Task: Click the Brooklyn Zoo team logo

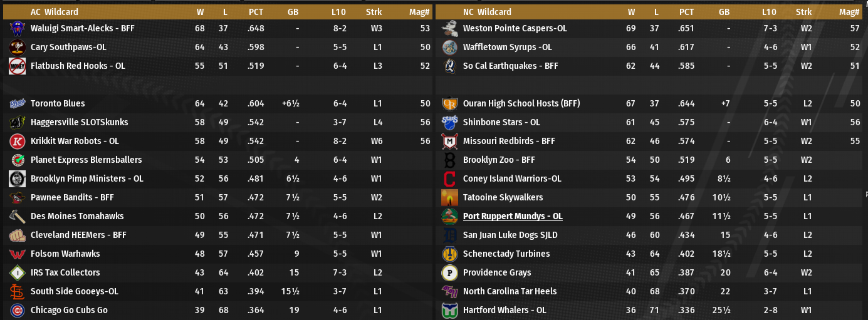Action: [449, 160]
